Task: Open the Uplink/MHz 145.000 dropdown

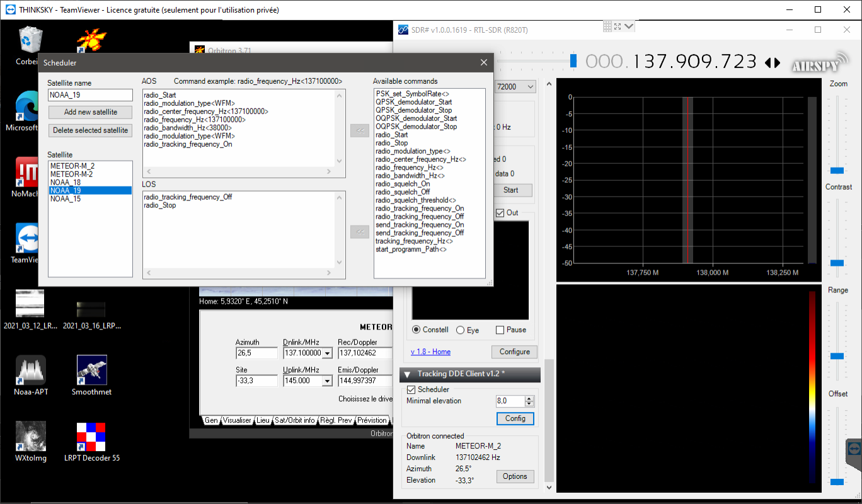Action: tap(327, 381)
